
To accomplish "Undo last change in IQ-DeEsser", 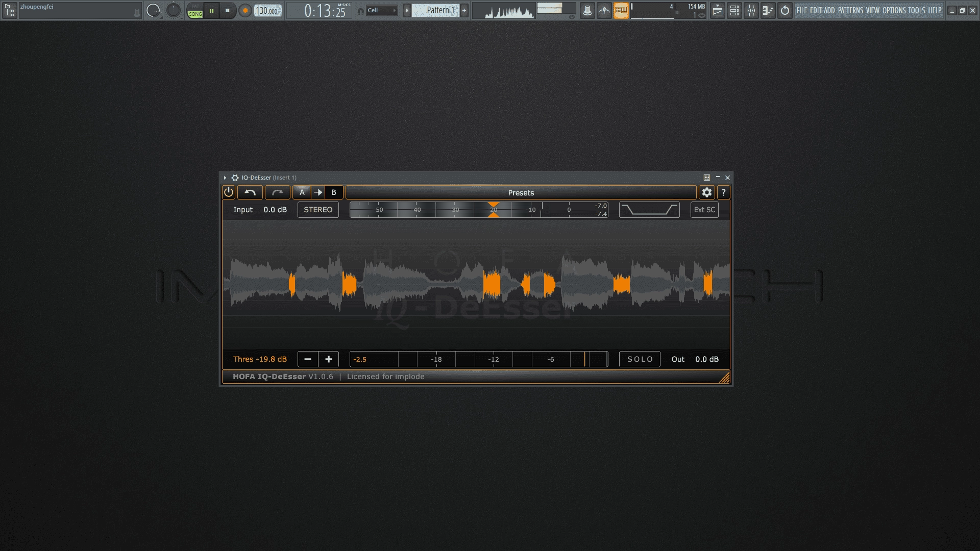I will coord(250,192).
